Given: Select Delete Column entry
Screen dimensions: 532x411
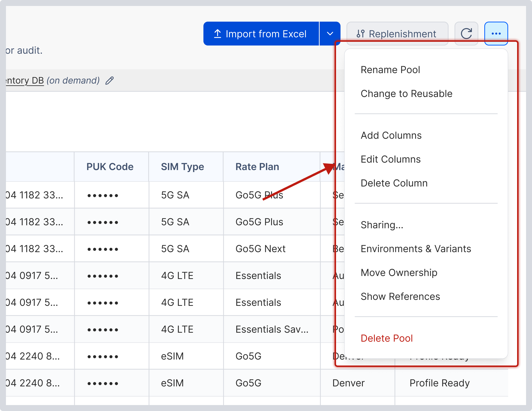Looking at the screenshot, I should coord(426,183).
